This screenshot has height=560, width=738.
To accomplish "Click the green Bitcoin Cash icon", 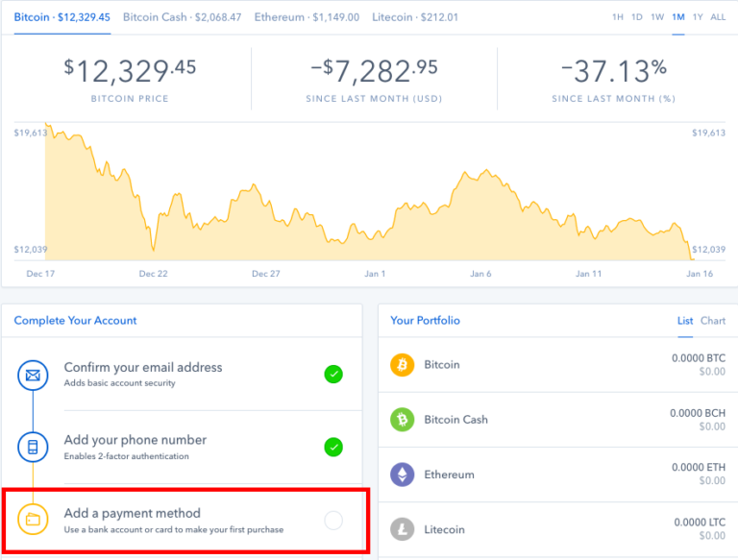I will (x=402, y=420).
